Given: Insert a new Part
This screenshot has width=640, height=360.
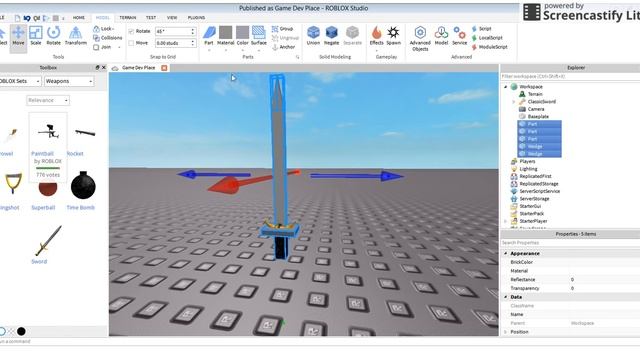Looking at the screenshot, I should click(x=209, y=36).
